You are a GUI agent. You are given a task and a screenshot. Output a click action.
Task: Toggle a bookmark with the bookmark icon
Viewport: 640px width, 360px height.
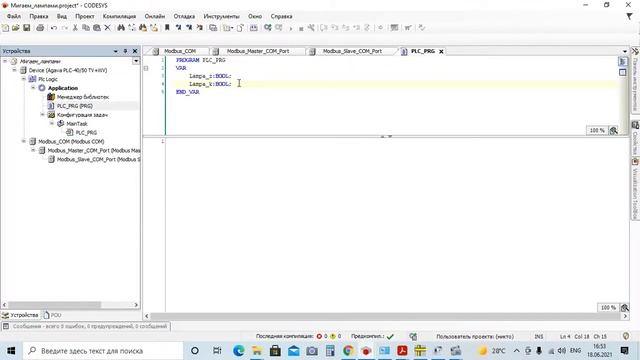tap(167, 28)
